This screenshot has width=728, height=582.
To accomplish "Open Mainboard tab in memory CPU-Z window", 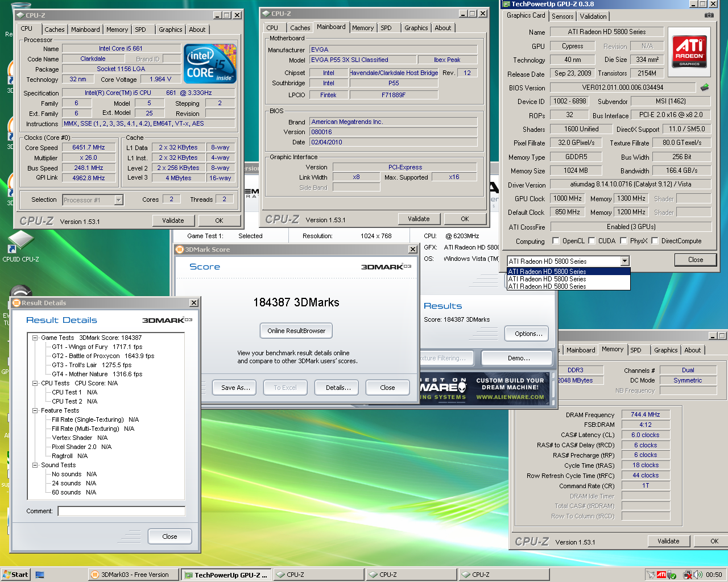I will pyautogui.click(x=581, y=350).
